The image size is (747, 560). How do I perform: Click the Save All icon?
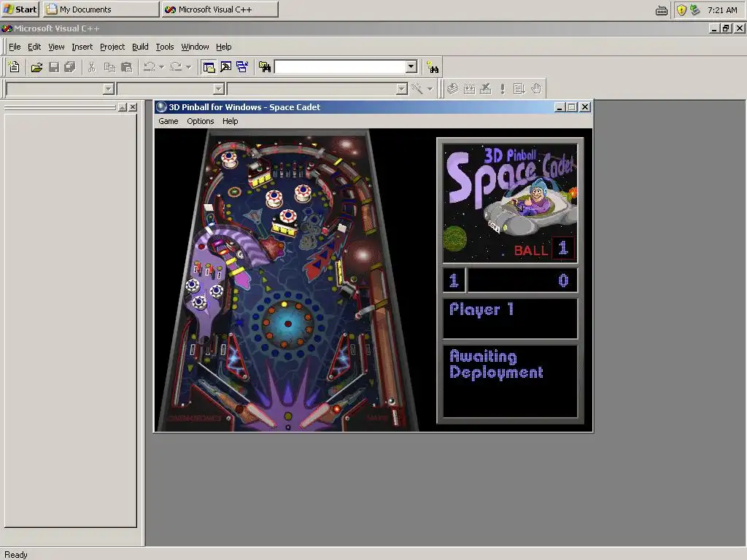pyautogui.click(x=70, y=67)
